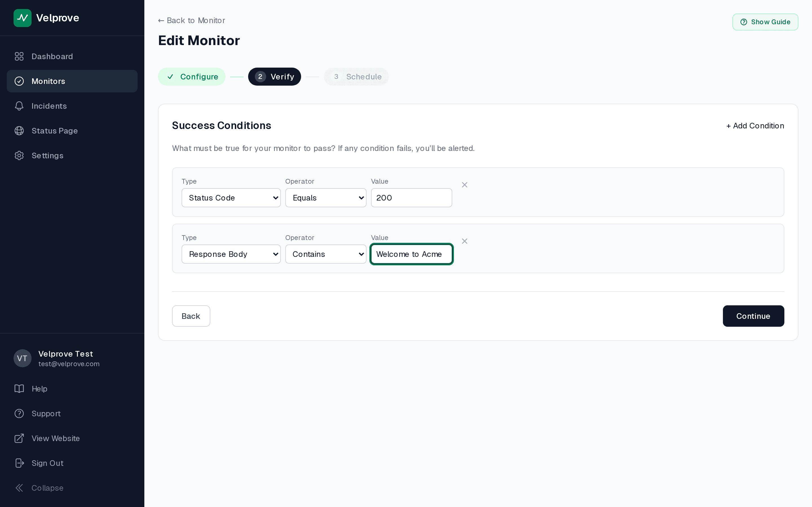Remove the Response Body condition
The height and width of the screenshot is (507, 812).
click(464, 241)
